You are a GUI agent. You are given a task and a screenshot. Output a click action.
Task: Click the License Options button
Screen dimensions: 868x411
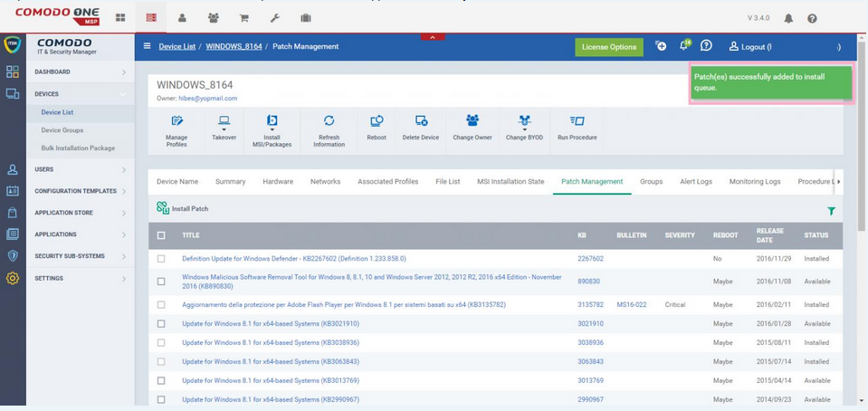608,47
